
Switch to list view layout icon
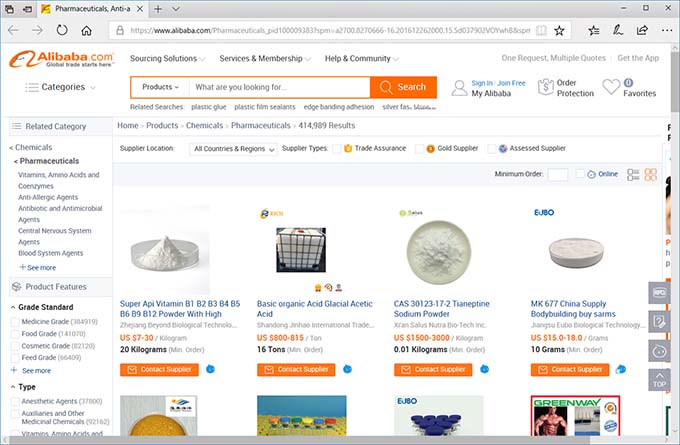pyautogui.click(x=633, y=175)
